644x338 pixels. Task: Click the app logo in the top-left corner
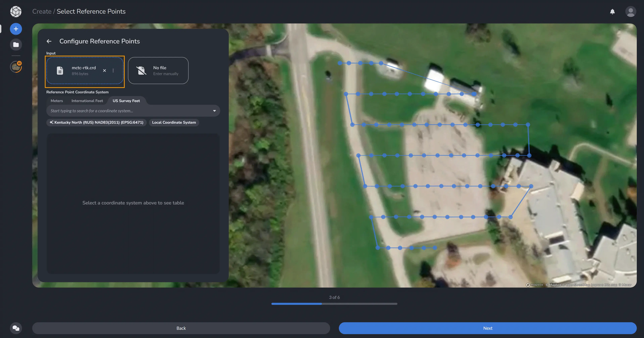(15, 12)
